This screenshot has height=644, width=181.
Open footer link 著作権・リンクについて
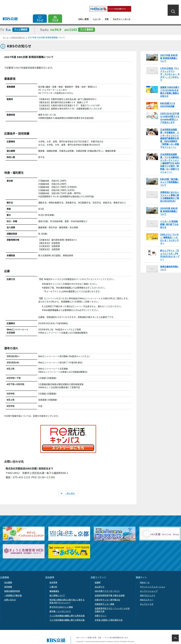point(60,611)
